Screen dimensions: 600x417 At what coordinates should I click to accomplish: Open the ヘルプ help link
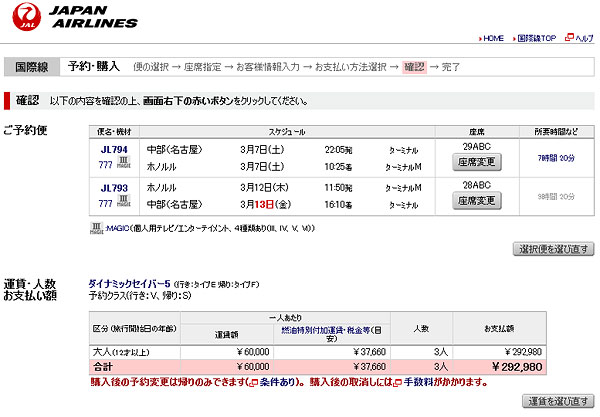coord(584,38)
